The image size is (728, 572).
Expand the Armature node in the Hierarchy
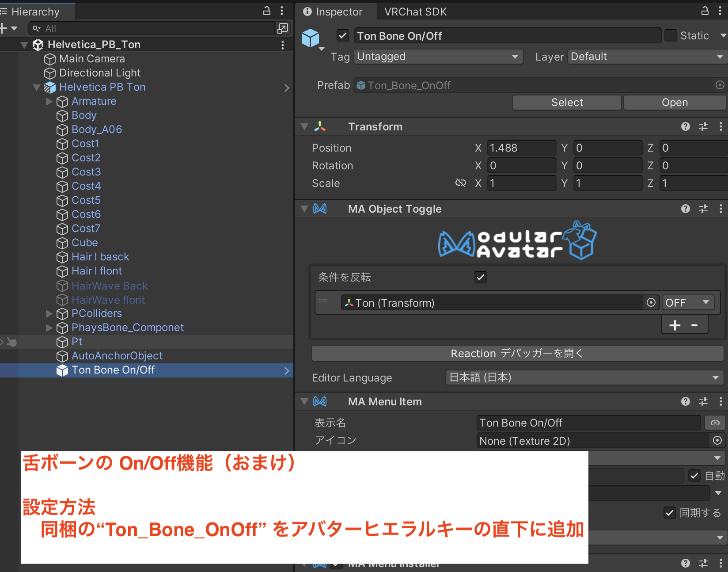(x=49, y=101)
